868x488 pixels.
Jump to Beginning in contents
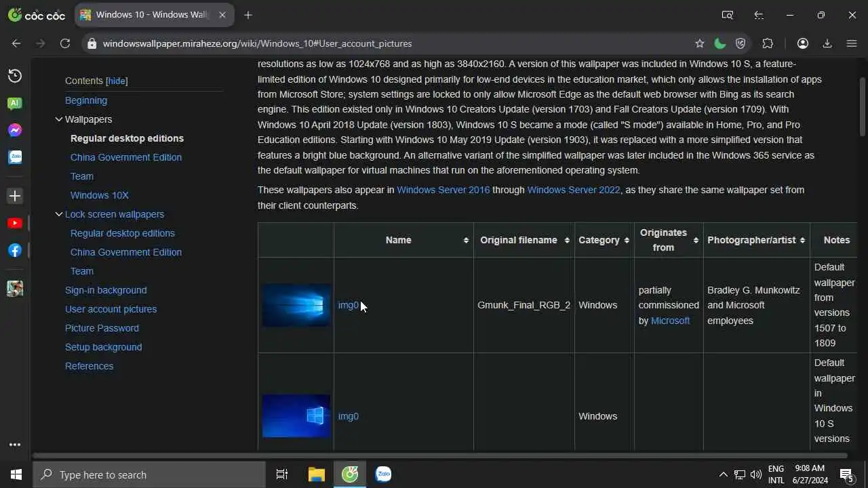pos(86,100)
